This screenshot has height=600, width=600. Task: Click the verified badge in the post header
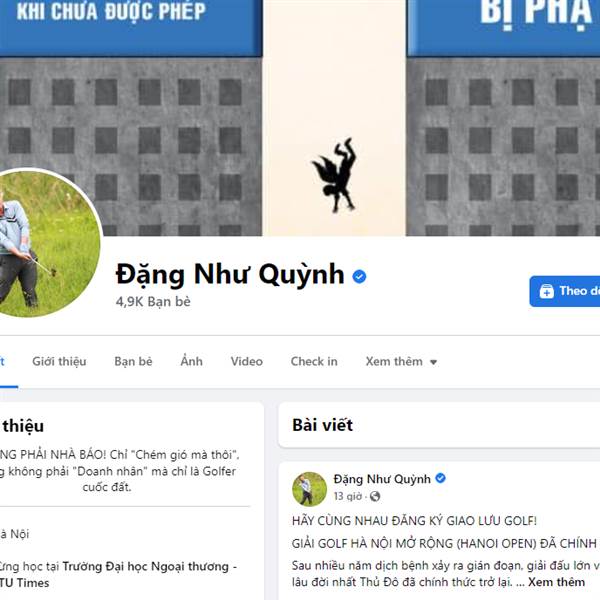click(440, 478)
